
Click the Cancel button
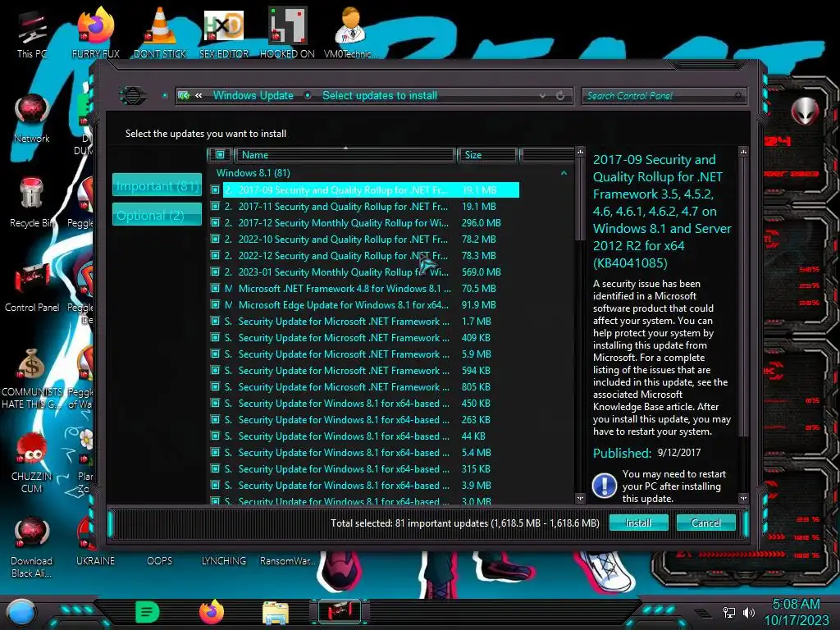pos(705,523)
